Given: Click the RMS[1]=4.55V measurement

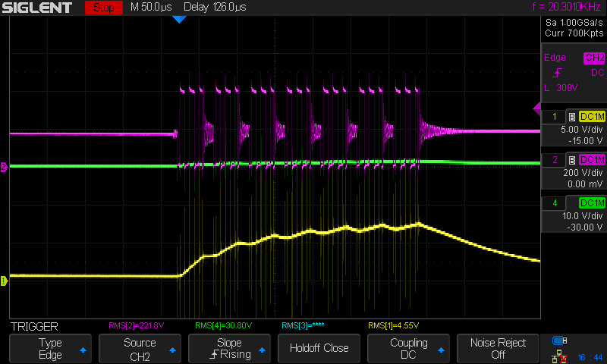Looking at the screenshot, I should [393, 326].
